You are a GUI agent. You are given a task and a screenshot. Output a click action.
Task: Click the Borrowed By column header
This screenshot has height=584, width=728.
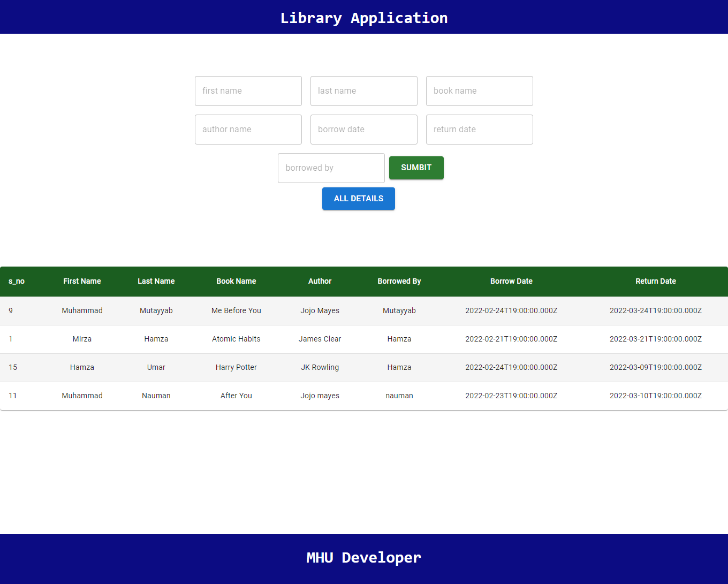pyautogui.click(x=399, y=281)
